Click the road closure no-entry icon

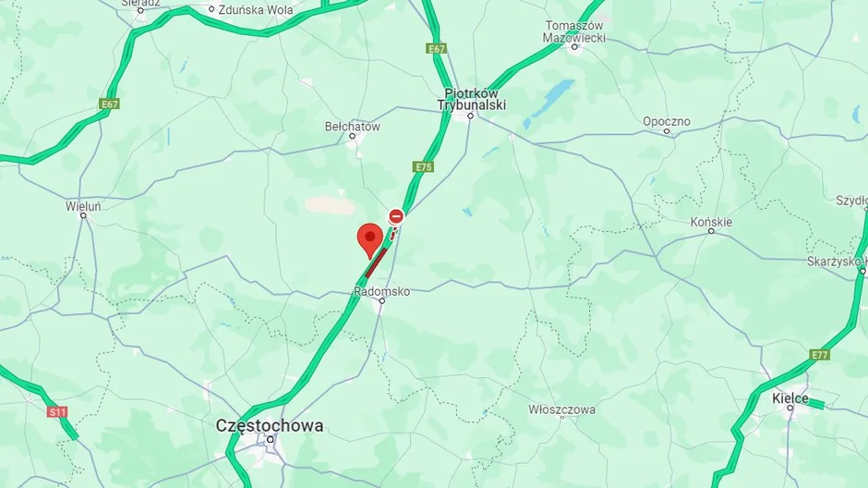click(x=396, y=216)
